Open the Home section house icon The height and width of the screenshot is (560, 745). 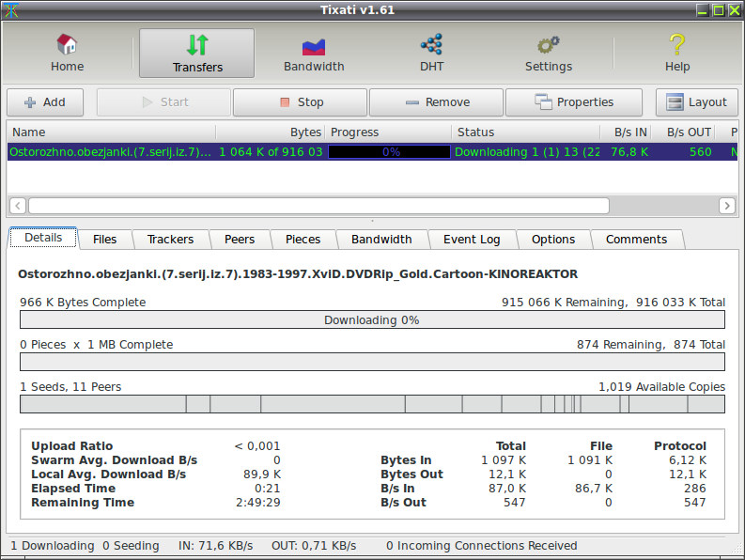(x=67, y=44)
